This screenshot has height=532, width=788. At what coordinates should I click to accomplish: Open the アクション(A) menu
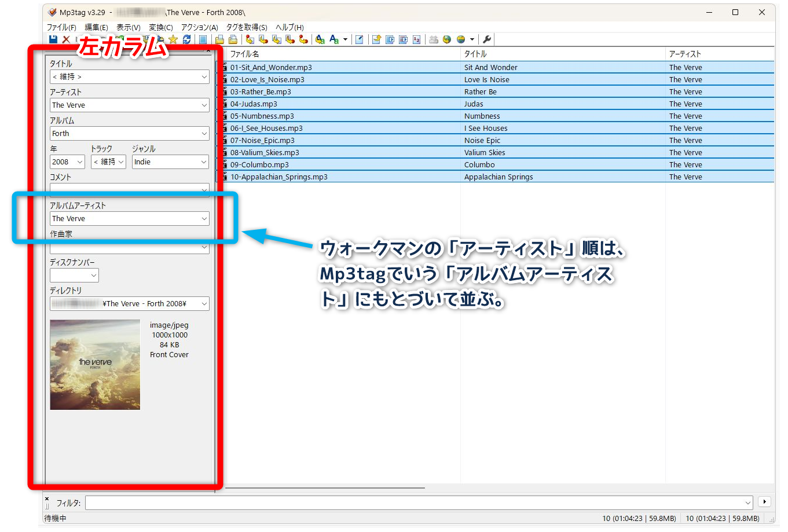click(x=199, y=27)
